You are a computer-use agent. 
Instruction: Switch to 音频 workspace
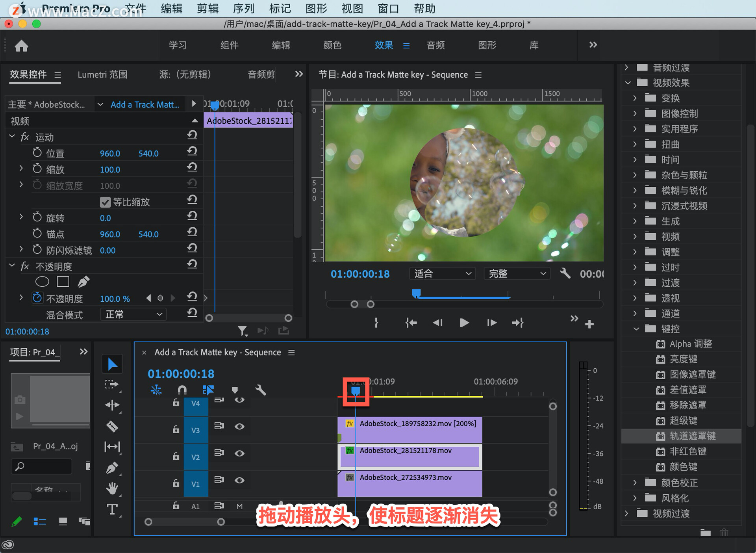point(435,45)
